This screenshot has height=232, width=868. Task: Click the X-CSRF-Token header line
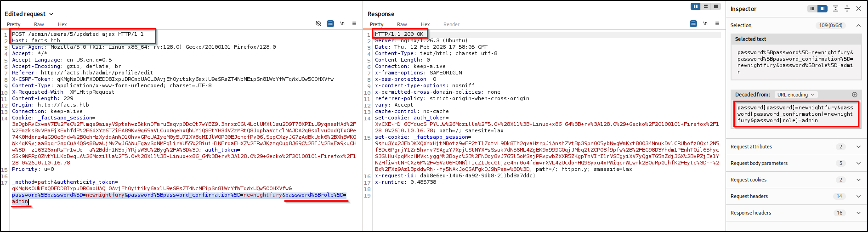tap(173, 79)
